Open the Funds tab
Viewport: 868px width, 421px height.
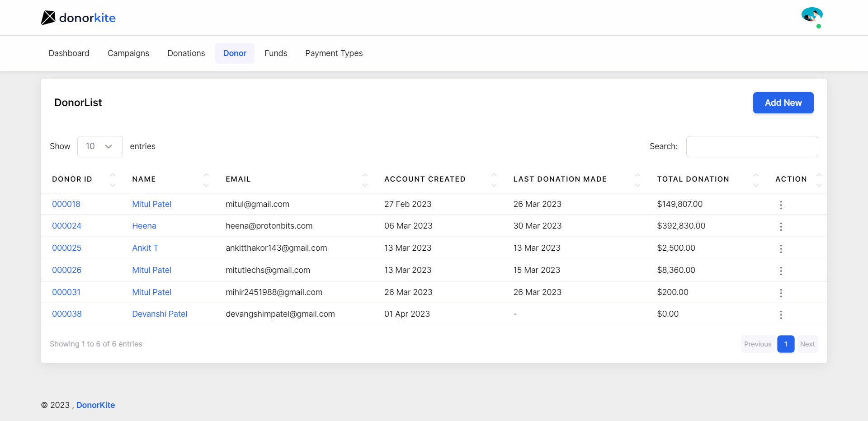click(276, 53)
